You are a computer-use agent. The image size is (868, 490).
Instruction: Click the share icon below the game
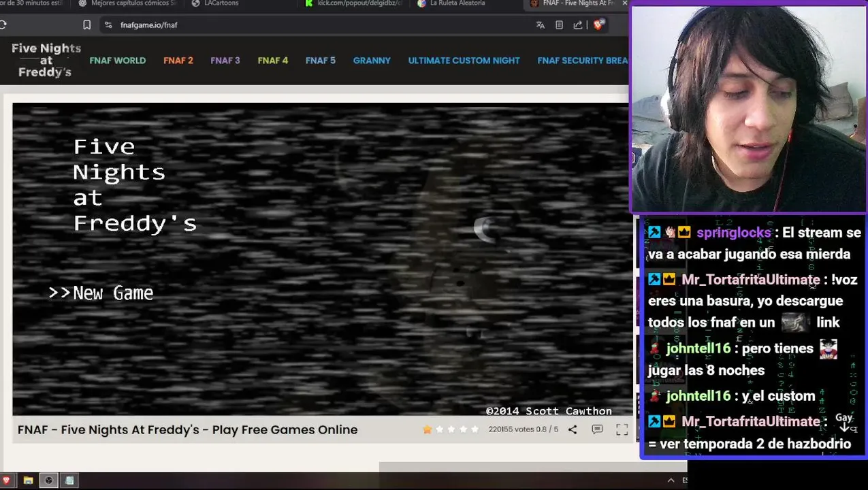(x=573, y=429)
